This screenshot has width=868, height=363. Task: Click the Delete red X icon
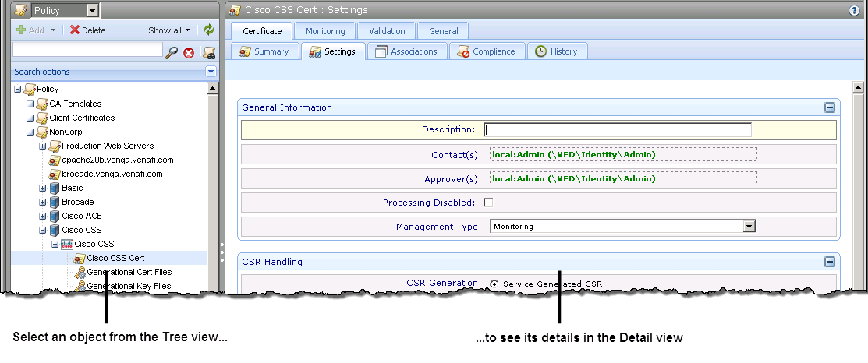pos(75,30)
